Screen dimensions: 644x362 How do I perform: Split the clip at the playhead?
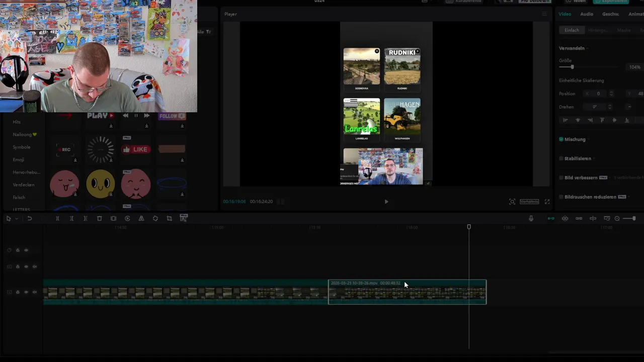point(57,219)
